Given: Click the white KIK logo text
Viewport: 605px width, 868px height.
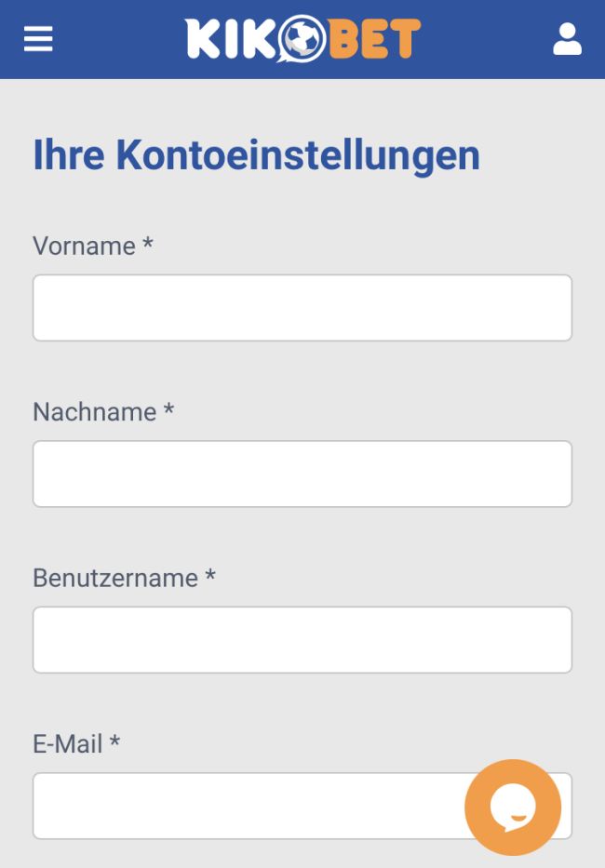Looking at the screenshot, I should (x=227, y=40).
